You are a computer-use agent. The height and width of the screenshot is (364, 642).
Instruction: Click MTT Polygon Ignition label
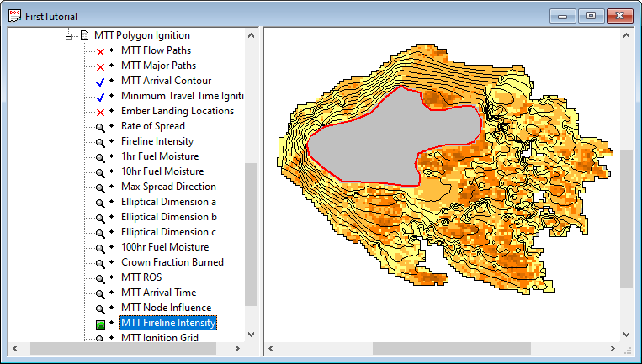141,35
